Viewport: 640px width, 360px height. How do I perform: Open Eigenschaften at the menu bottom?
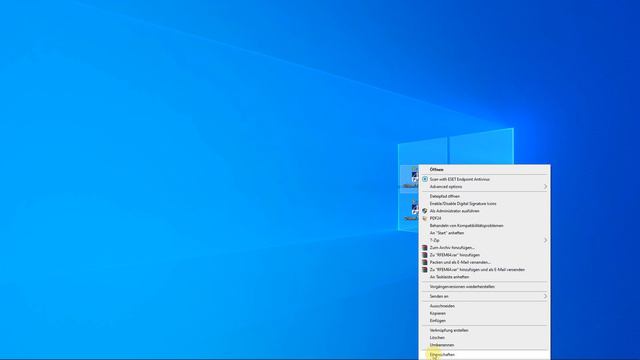tap(484, 355)
